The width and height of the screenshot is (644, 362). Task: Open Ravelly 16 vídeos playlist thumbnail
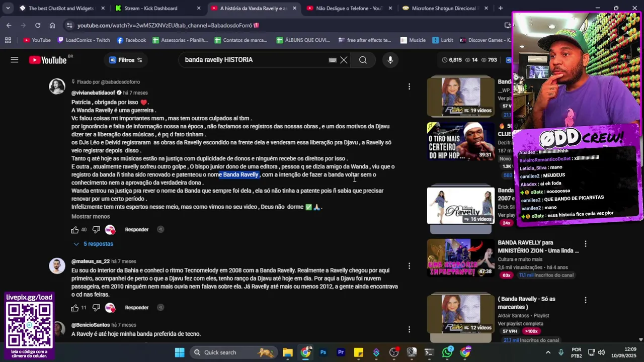[x=460, y=206]
